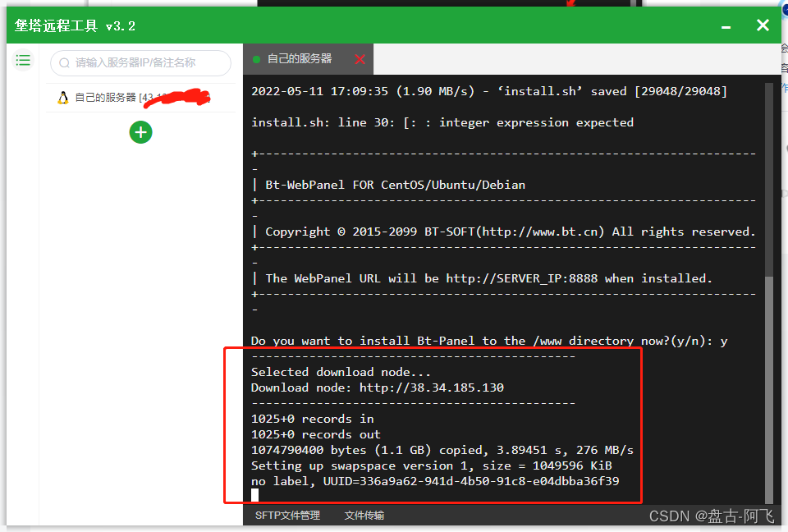The height and width of the screenshot is (532, 788).
Task: Close the 堡塔远程工具 window
Action: pos(763,25)
